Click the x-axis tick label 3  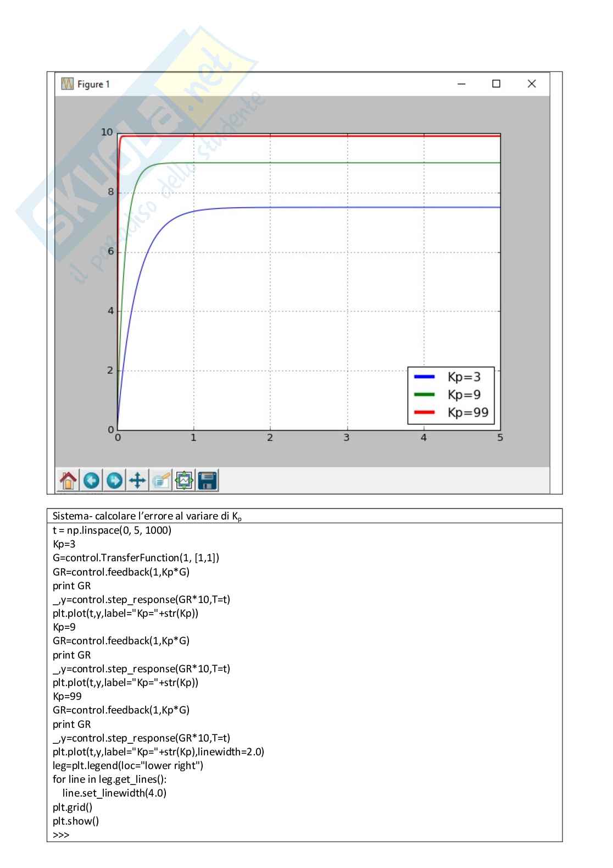pos(347,438)
